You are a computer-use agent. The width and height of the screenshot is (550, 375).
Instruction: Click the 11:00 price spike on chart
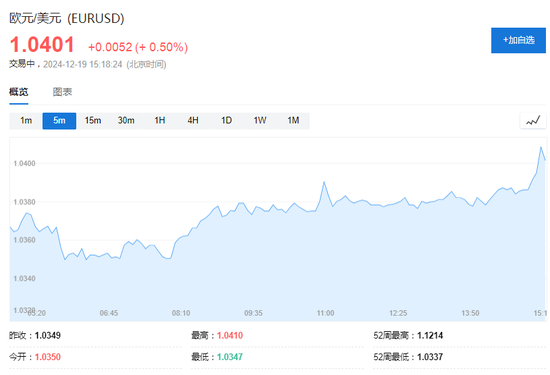[x=324, y=182]
